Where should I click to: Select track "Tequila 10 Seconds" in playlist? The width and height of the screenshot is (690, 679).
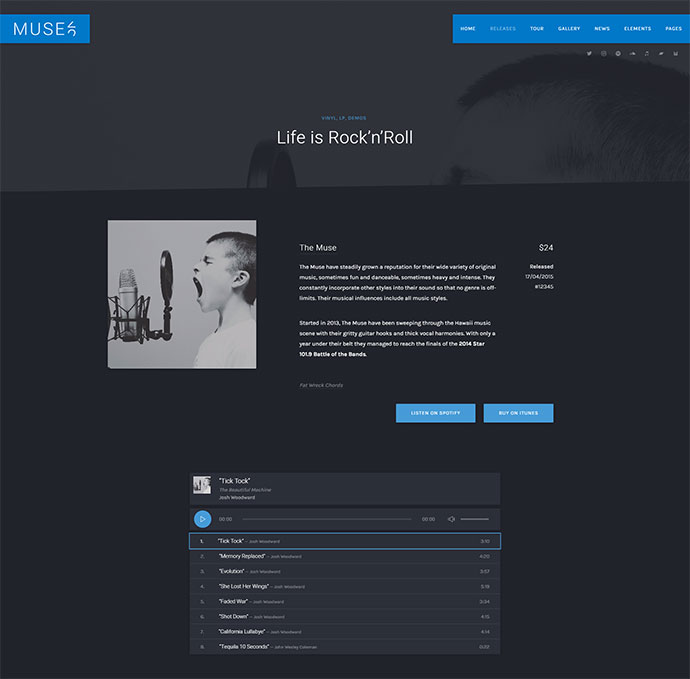[x=345, y=647]
